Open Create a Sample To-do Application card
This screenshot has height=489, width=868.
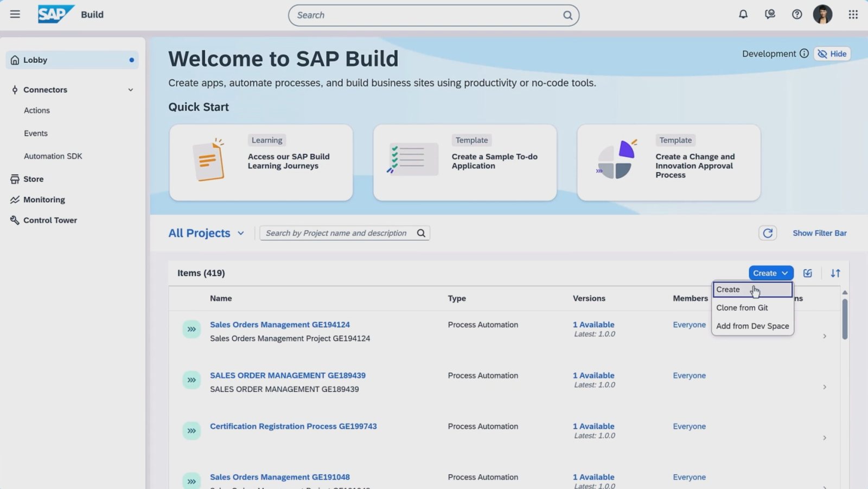click(465, 163)
